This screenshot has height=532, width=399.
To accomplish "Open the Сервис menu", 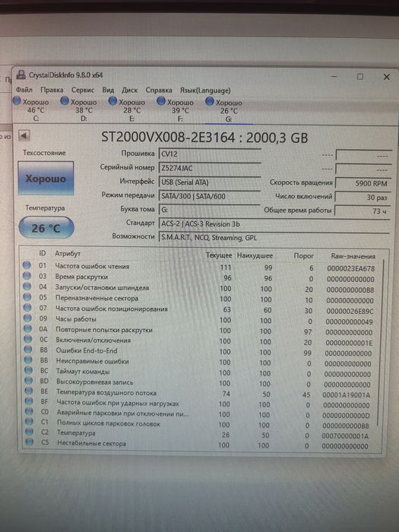I will pos(82,90).
